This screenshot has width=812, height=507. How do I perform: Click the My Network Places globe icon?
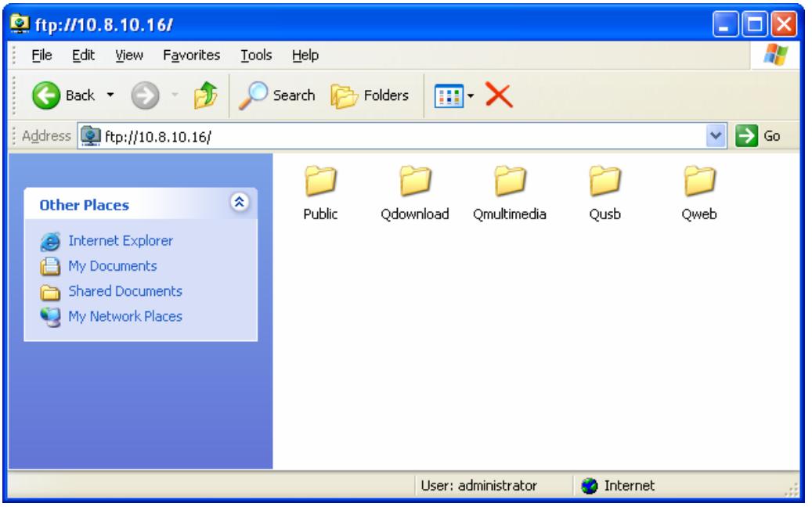50,317
